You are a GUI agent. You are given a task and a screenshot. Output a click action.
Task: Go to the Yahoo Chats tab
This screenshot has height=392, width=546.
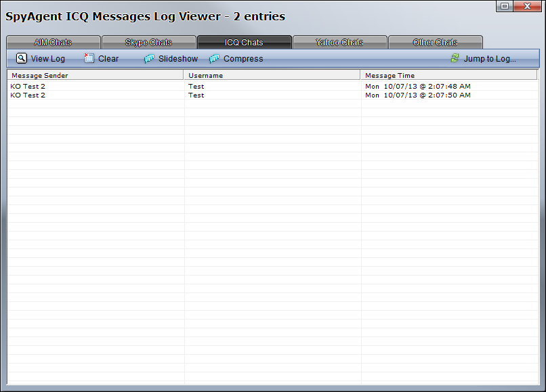(339, 43)
